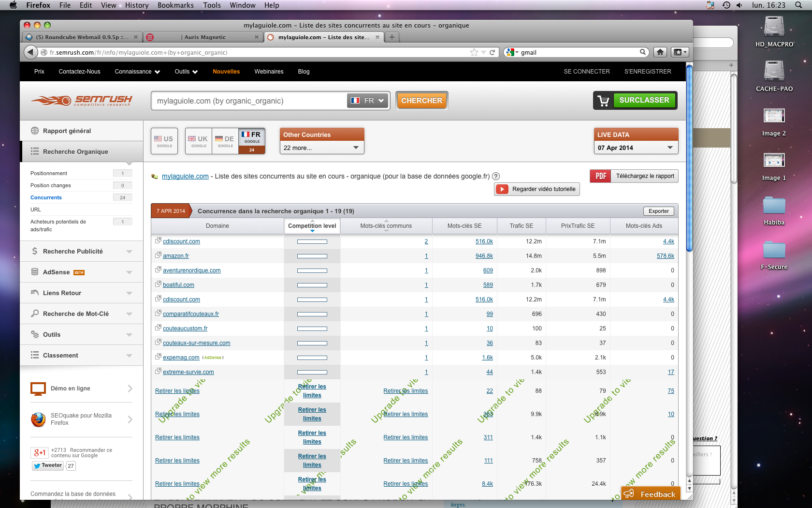Open aventurenordique.com domain link
This screenshot has height=508, width=812.
point(191,270)
